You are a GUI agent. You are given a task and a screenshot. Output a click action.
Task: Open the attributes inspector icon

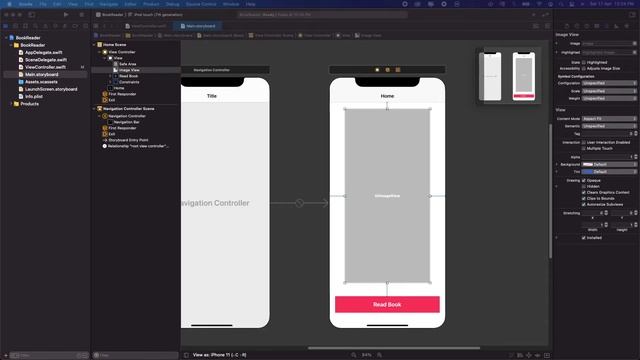607,26
